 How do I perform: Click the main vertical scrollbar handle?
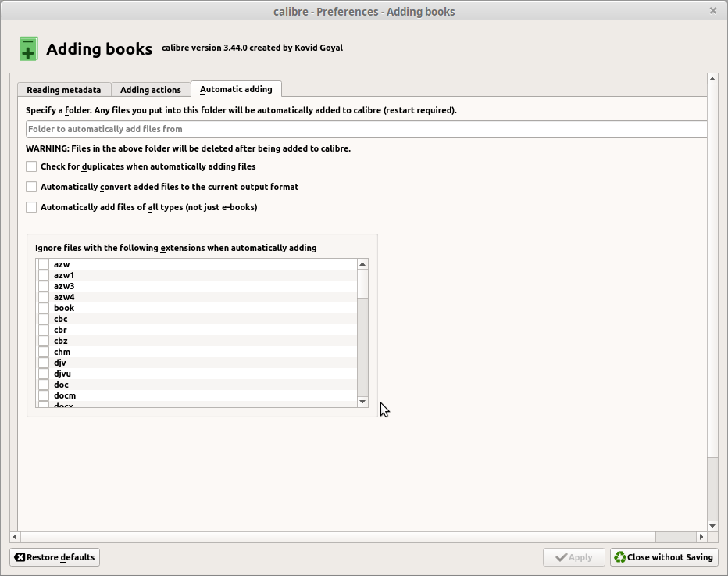click(x=712, y=271)
